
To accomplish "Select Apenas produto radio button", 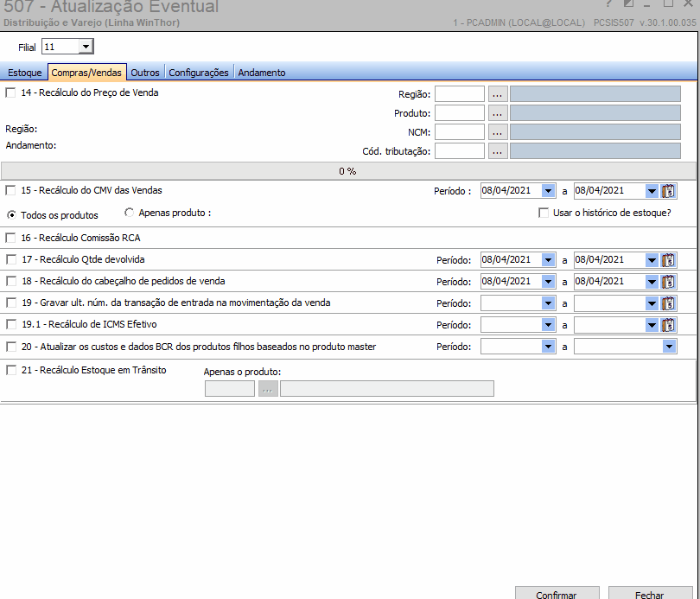I will [129, 213].
